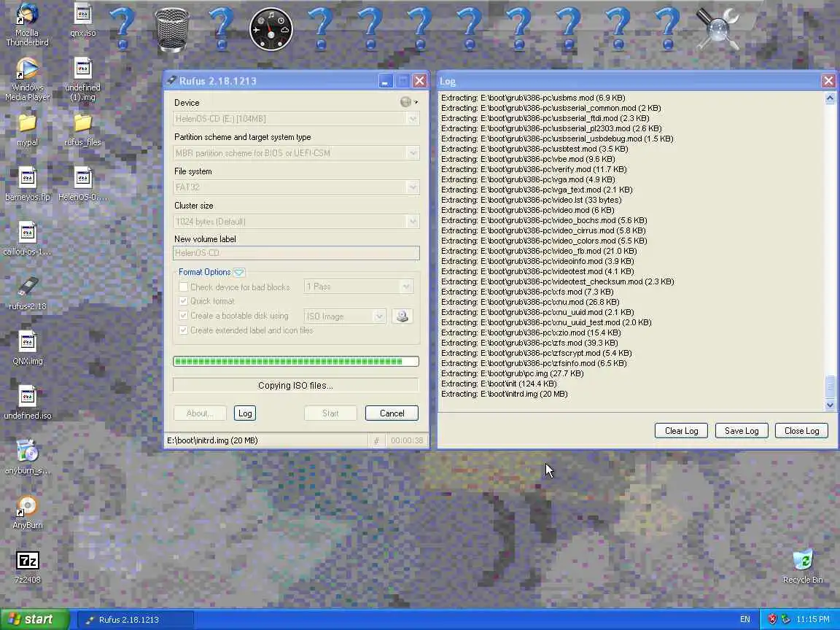Click the red shield security tray icon
The height and width of the screenshot is (630, 840).
(772, 619)
